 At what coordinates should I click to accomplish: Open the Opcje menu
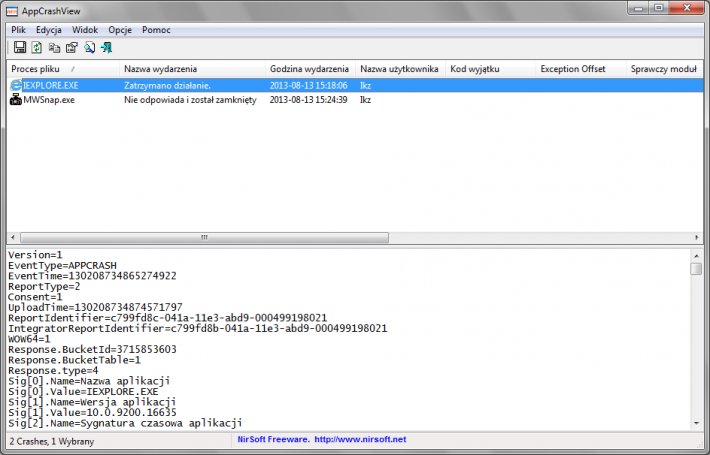coord(120,30)
